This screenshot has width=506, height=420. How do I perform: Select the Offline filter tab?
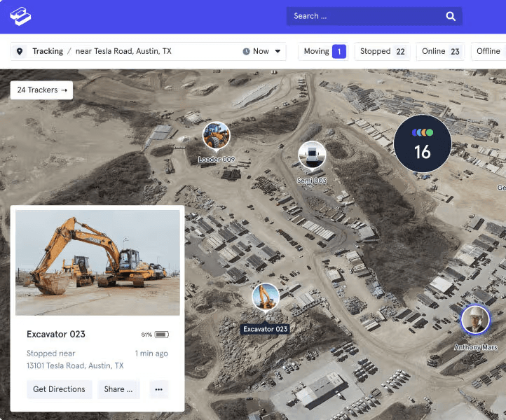[x=488, y=52]
